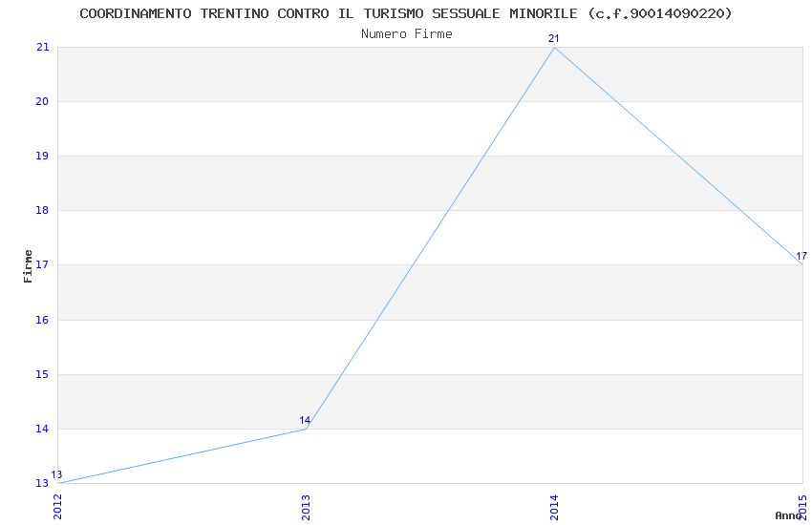Click y-axis tick value 14

42,429
